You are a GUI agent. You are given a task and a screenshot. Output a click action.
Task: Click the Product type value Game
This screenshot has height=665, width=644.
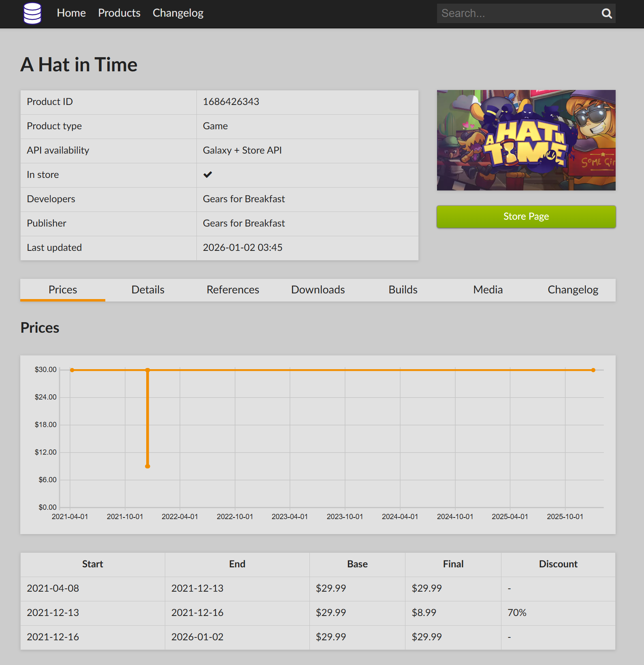point(215,126)
